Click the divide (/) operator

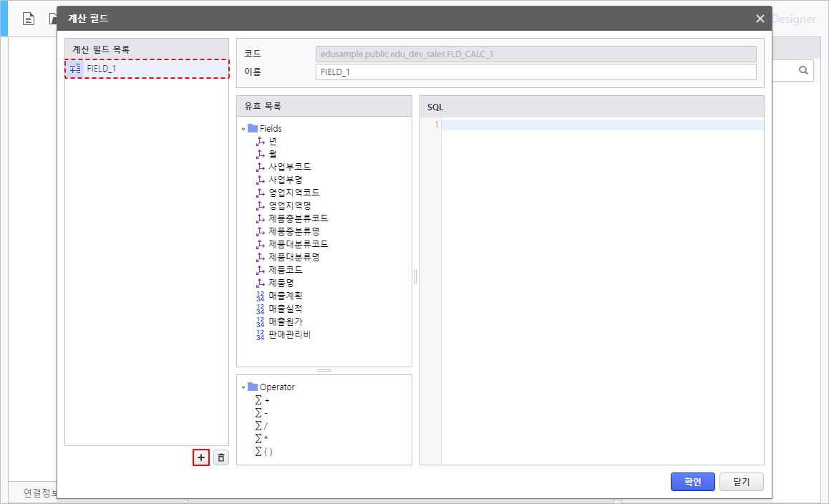coord(261,426)
